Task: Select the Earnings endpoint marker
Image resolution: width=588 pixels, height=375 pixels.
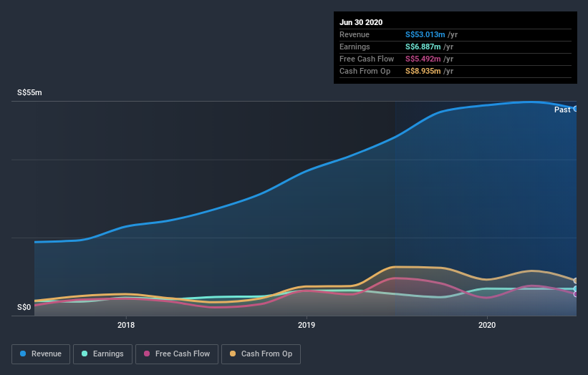Action: 576,289
